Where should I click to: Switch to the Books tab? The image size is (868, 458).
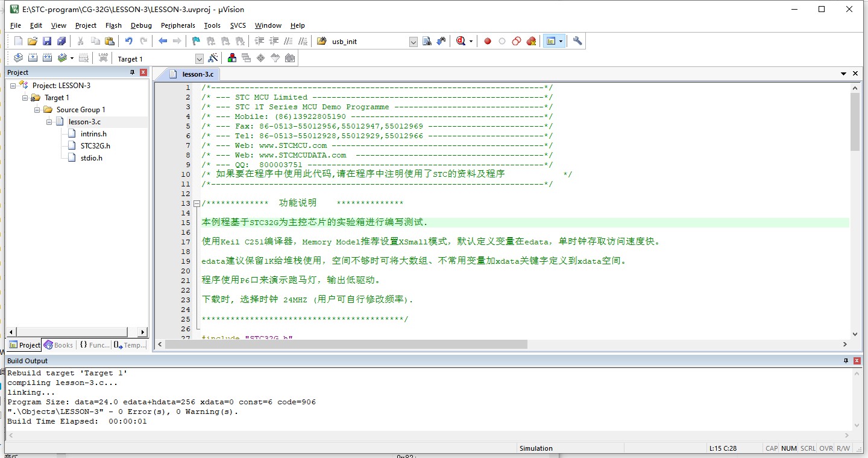(x=58, y=345)
